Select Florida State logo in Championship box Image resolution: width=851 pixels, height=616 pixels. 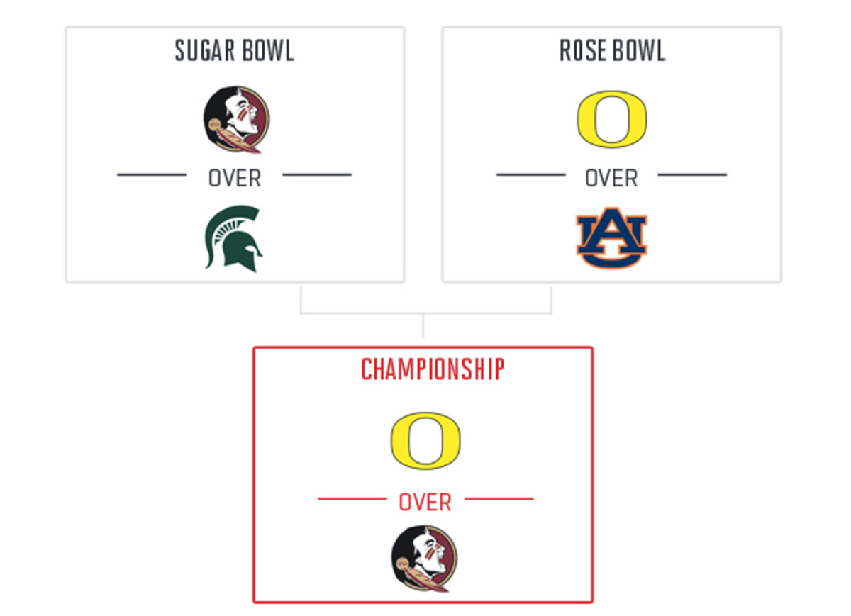point(424,558)
